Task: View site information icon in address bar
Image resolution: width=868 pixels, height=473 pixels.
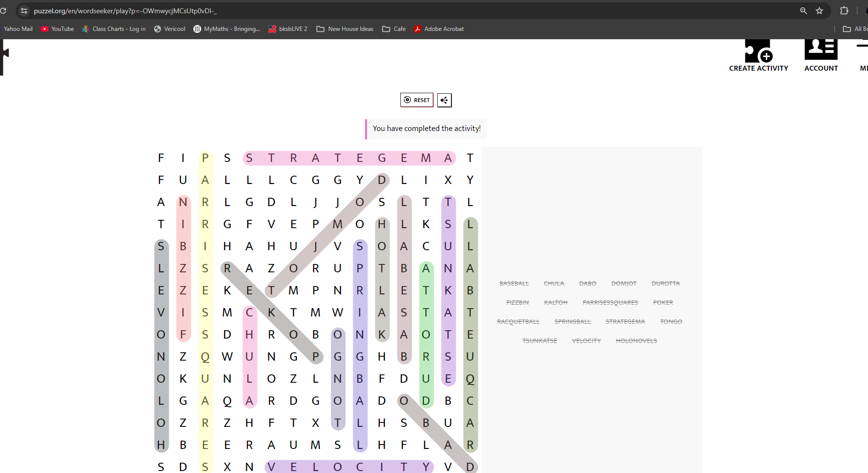Action: click(24, 11)
